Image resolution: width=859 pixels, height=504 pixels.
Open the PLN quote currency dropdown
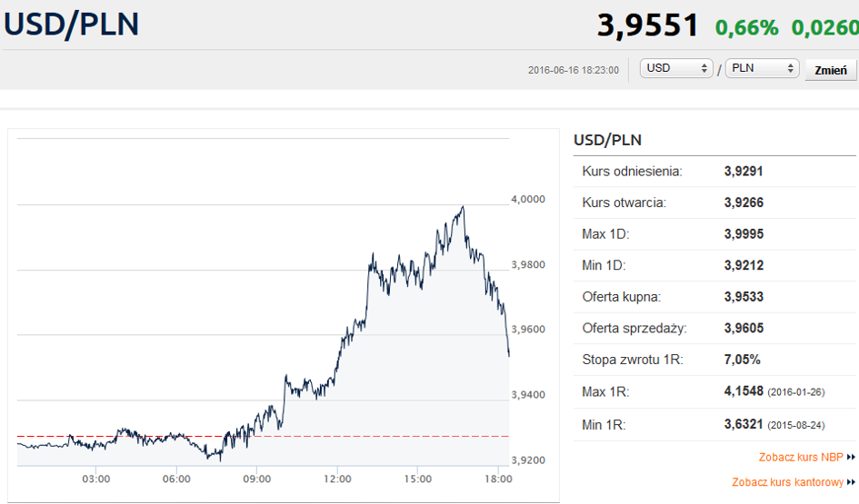pos(762,69)
